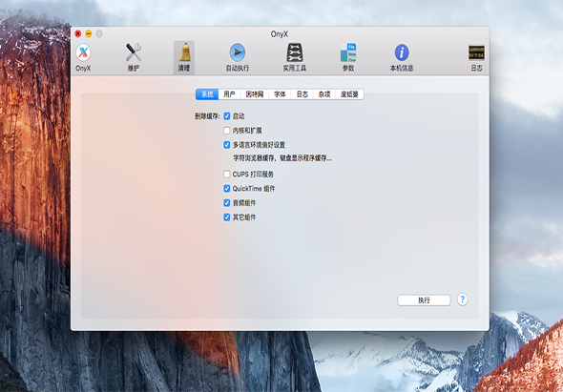The image size is (563, 392).
Task: Switch to the 字体 tab
Action: pyautogui.click(x=280, y=94)
